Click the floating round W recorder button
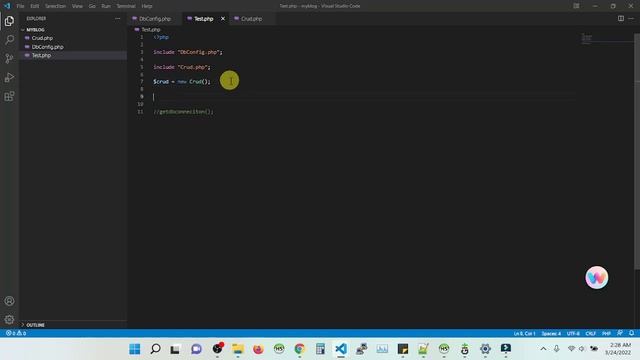 pos(597,278)
